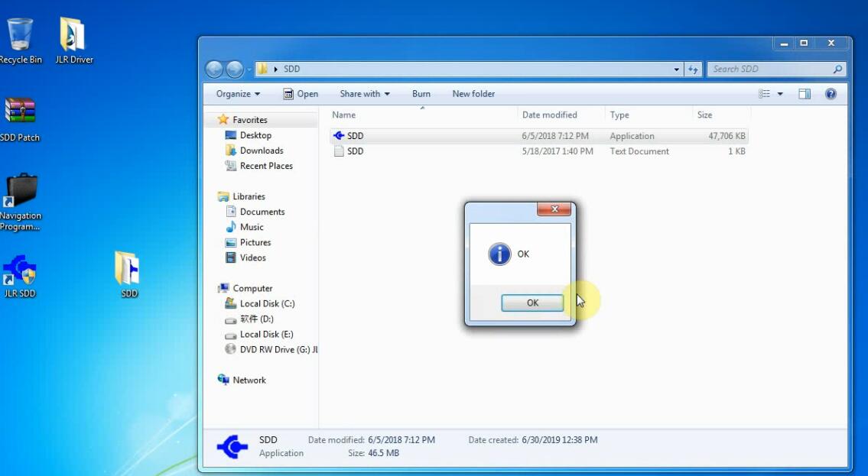The image size is (868, 476).
Task: Click the 46.5 MB size in details pane
Action: (x=384, y=453)
